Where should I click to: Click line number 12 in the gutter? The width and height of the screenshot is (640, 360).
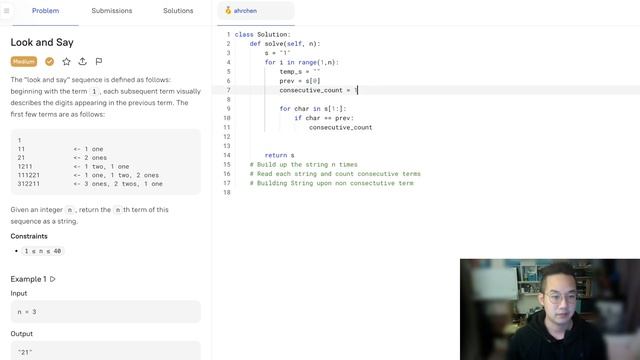tap(227, 137)
